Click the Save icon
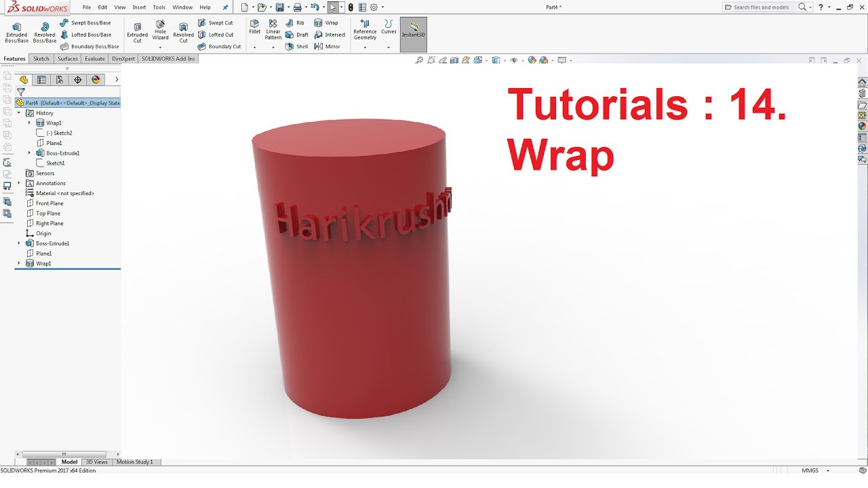The image size is (868, 488). click(x=279, y=7)
